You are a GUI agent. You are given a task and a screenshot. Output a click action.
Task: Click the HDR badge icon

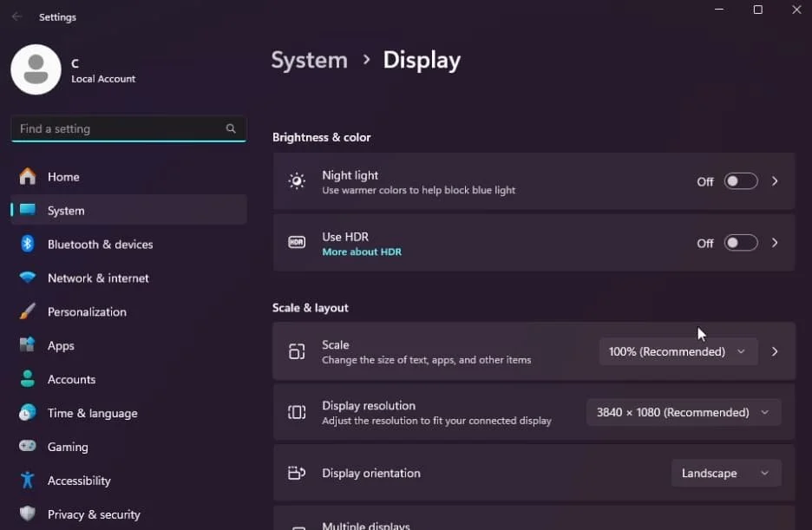click(297, 242)
